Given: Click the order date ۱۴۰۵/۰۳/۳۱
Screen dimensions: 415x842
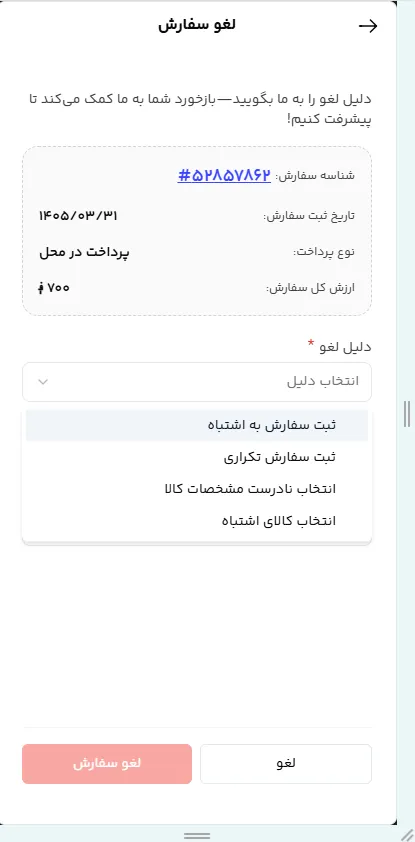Looking at the screenshot, I should (79, 216).
